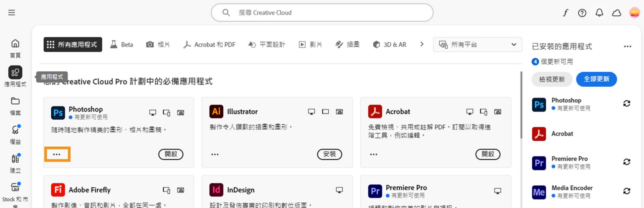Screen dimensions: 644x208
Task: Open the 所有平台 platform dropdown
Action: tap(478, 45)
